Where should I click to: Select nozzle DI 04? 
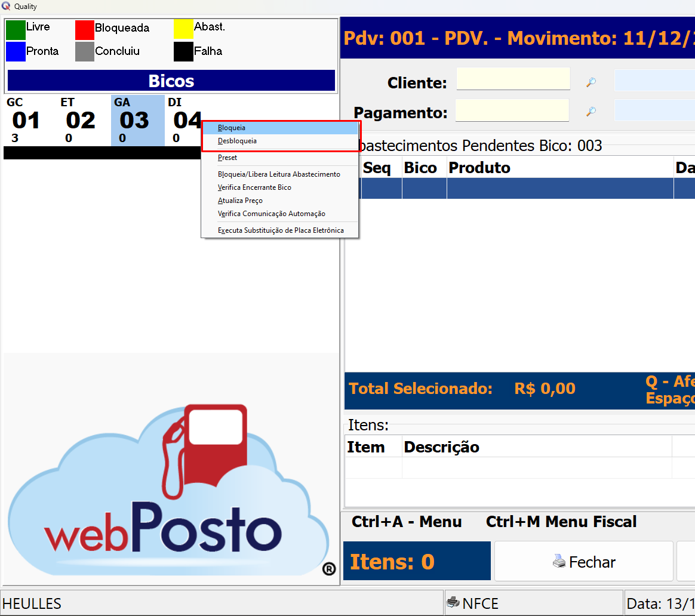pos(183,121)
